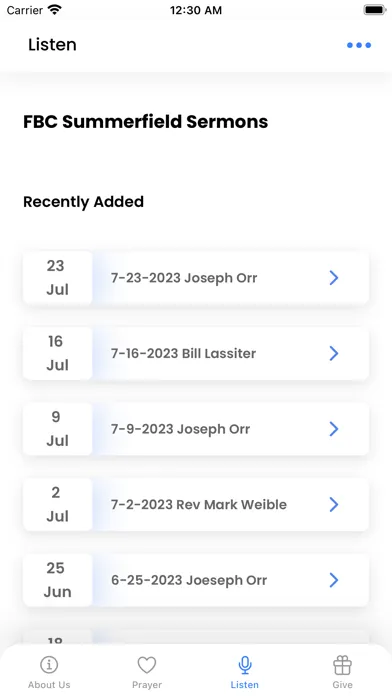The image size is (392, 696).
Task: Open chevron for 7-16-2023 Bill Lassiter
Action: click(334, 353)
